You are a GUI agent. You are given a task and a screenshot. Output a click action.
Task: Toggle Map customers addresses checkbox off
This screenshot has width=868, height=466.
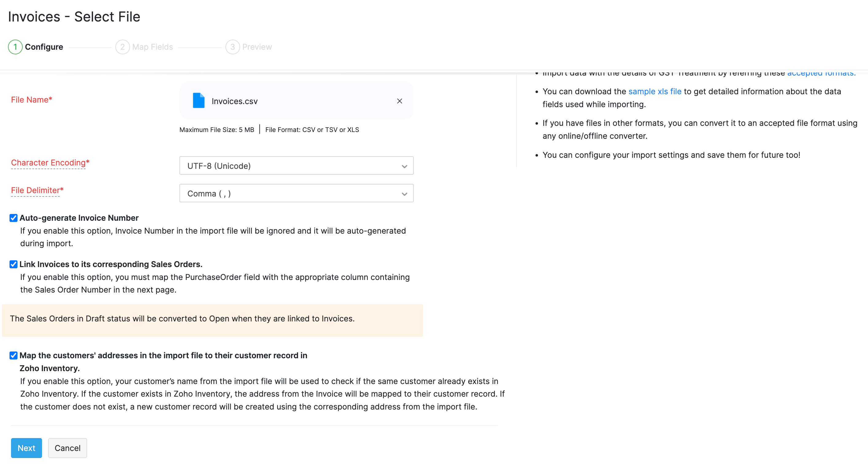tap(14, 355)
